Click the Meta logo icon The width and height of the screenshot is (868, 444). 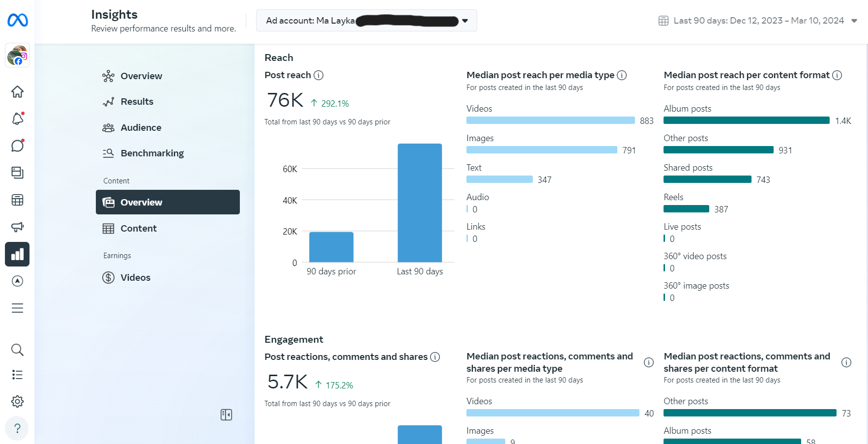pyautogui.click(x=18, y=20)
